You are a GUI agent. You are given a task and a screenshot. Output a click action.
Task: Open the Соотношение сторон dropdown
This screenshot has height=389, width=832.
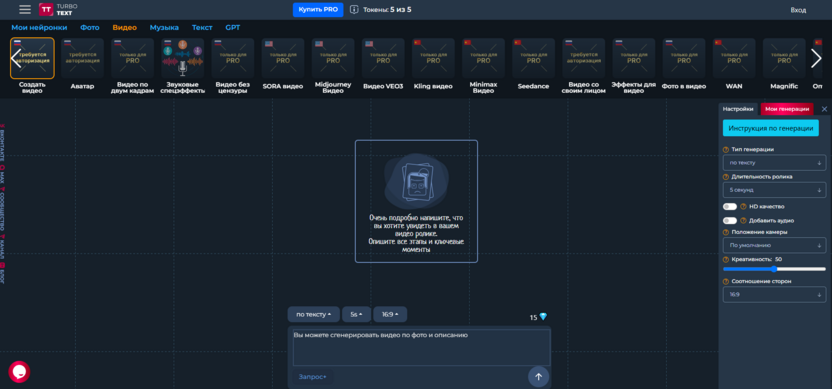tap(774, 294)
